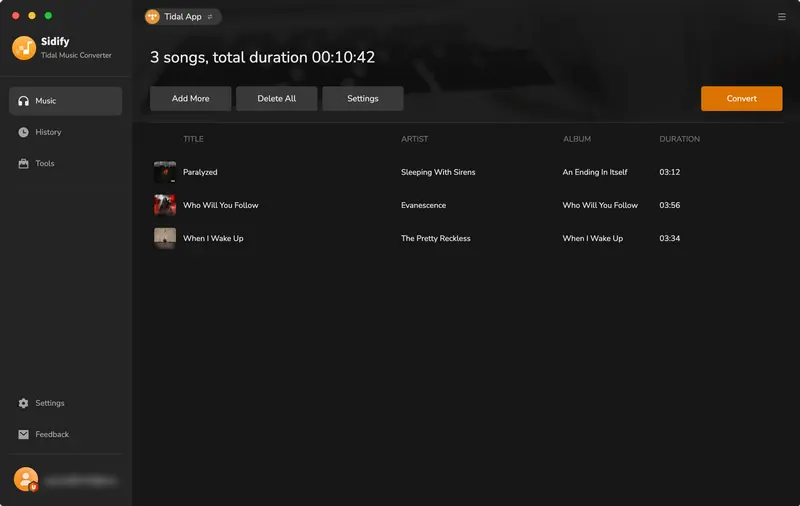This screenshot has height=506, width=800.
Task: Open the History section
Action: (x=48, y=132)
